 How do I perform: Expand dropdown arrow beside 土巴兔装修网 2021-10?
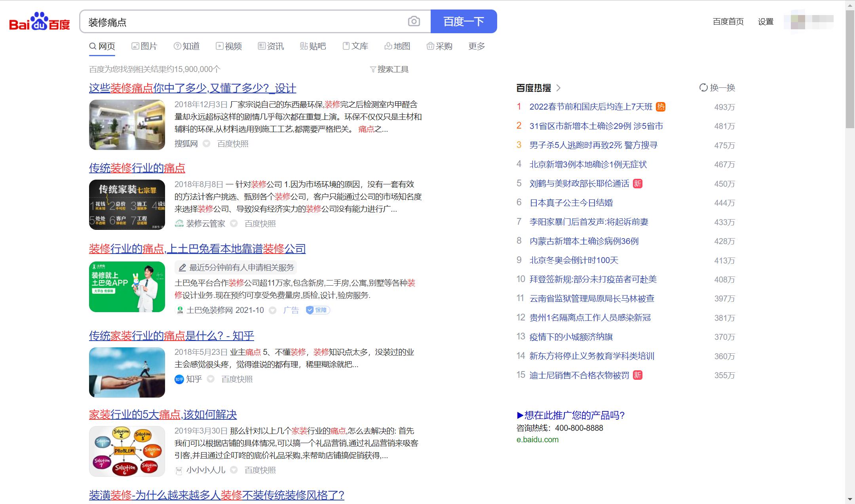(x=272, y=311)
